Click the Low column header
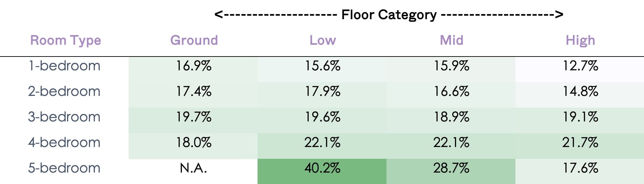644x184 pixels. click(322, 40)
